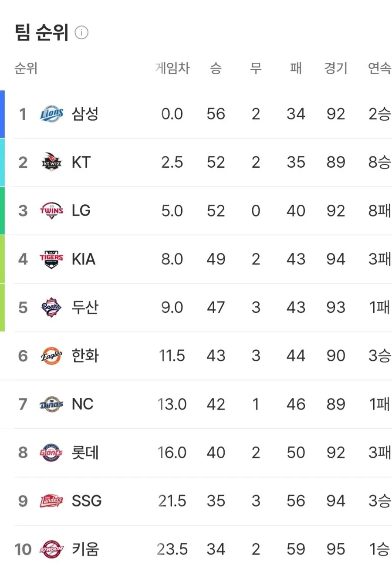Screen dimensions: 392x572
Task: Tap the 롯데 team name
Action: [x=85, y=453]
